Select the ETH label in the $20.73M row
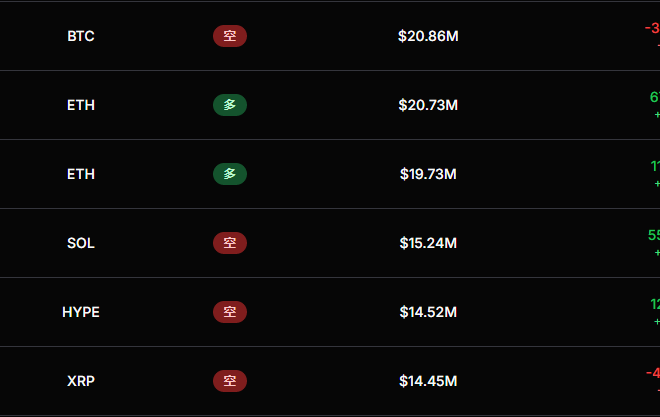The width and height of the screenshot is (660, 417). click(81, 105)
